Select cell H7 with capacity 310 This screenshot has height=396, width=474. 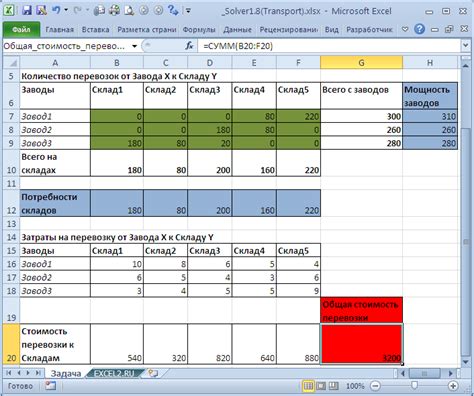point(430,116)
